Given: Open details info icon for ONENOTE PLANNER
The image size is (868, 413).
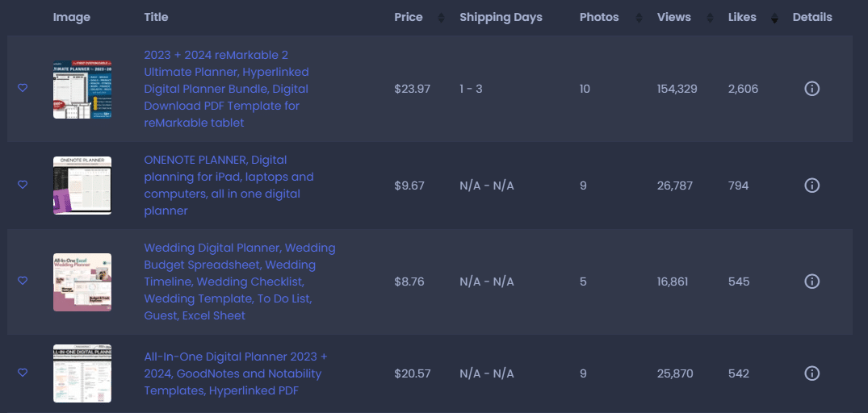Looking at the screenshot, I should click(811, 186).
